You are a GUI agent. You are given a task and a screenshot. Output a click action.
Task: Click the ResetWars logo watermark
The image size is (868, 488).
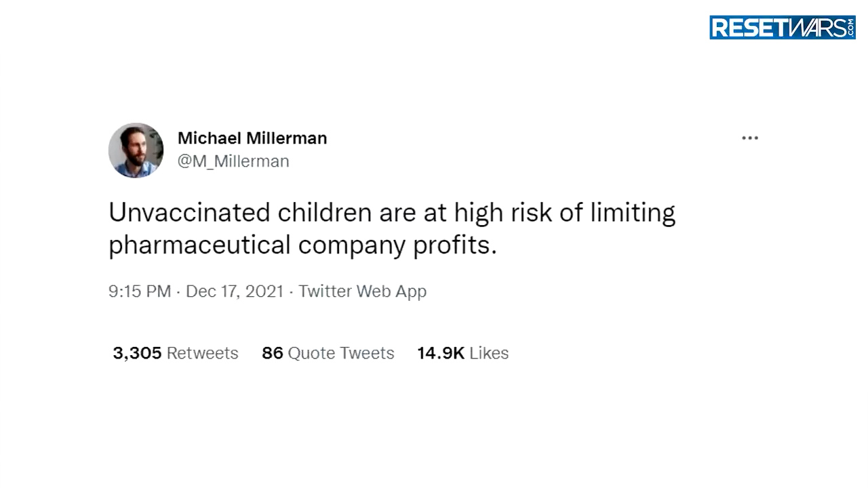click(783, 28)
